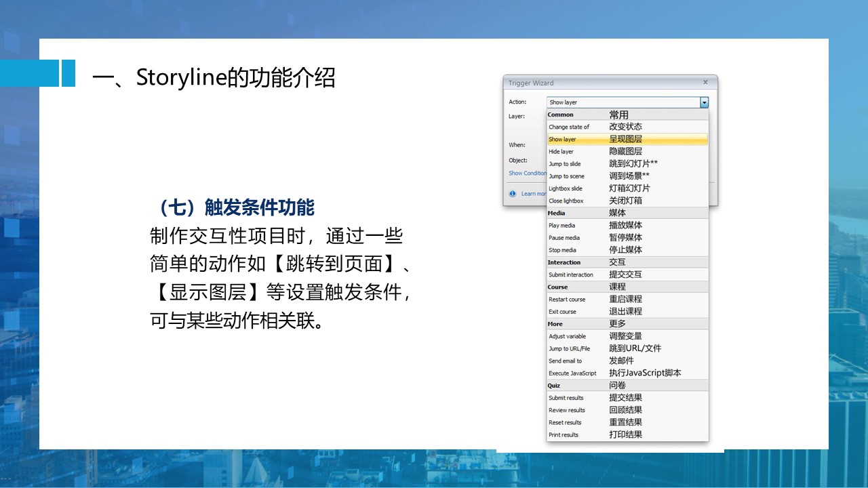868x488 pixels.
Task: Pick 'Jump to slide' action
Action: pyautogui.click(x=565, y=164)
